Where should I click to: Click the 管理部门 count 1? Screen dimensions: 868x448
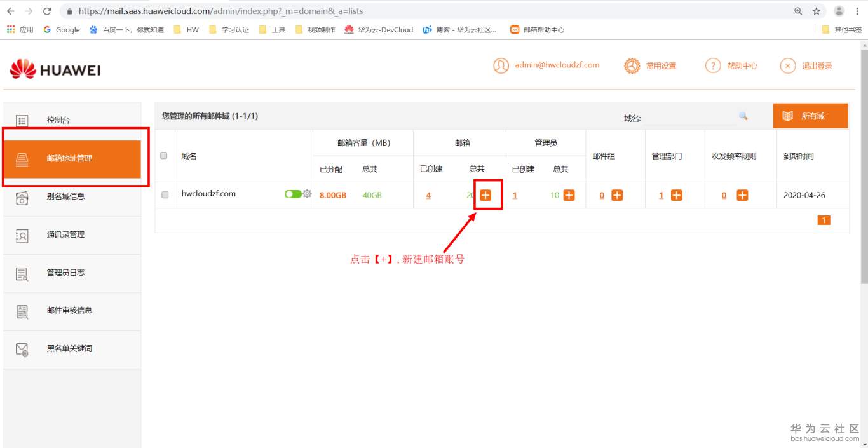tap(661, 195)
